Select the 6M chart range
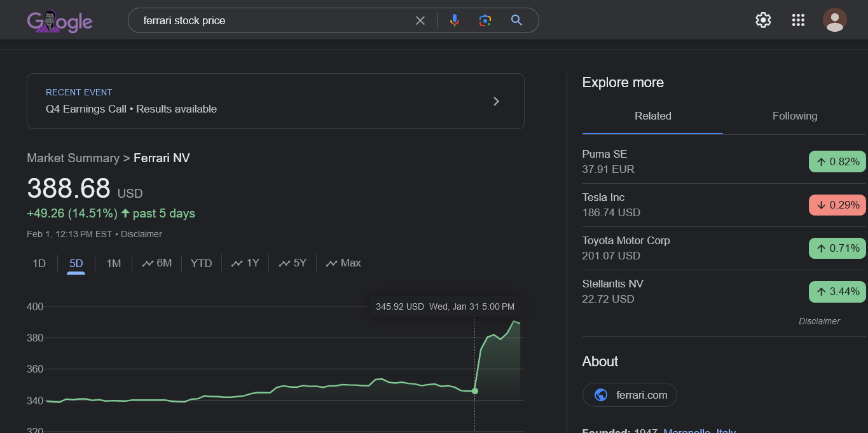The width and height of the screenshot is (868, 433). (x=157, y=263)
